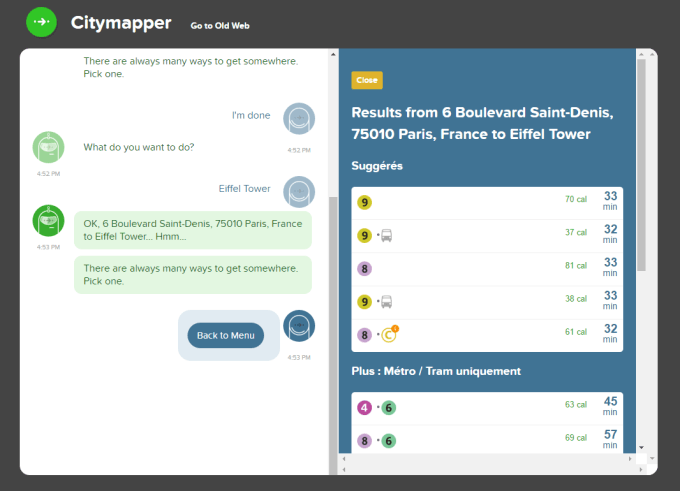Click the 70 cal value
The width and height of the screenshot is (680, 491).
click(x=576, y=199)
